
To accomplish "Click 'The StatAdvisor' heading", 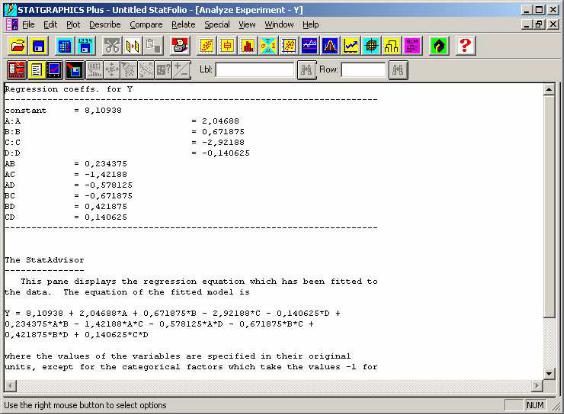I will click(44, 260).
